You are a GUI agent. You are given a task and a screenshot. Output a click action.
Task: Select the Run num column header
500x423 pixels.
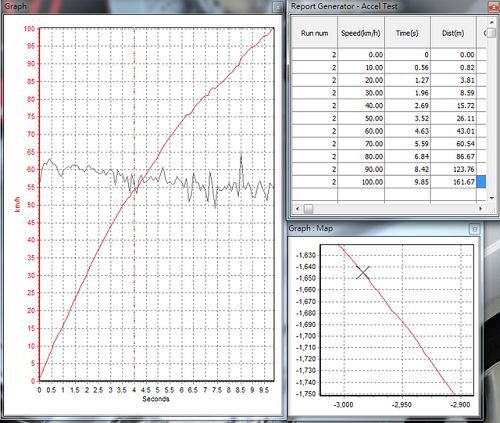314,33
